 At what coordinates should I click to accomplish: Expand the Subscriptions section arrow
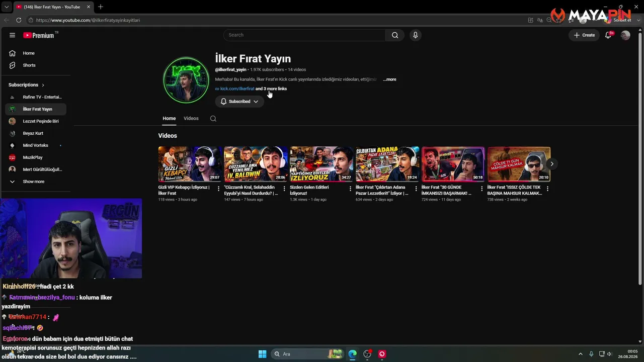click(43, 85)
